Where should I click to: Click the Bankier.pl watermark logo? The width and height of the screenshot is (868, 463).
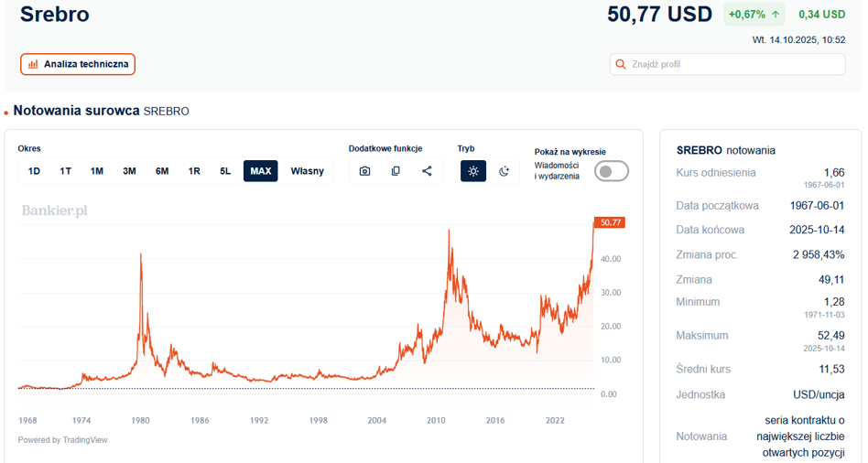click(x=54, y=210)
